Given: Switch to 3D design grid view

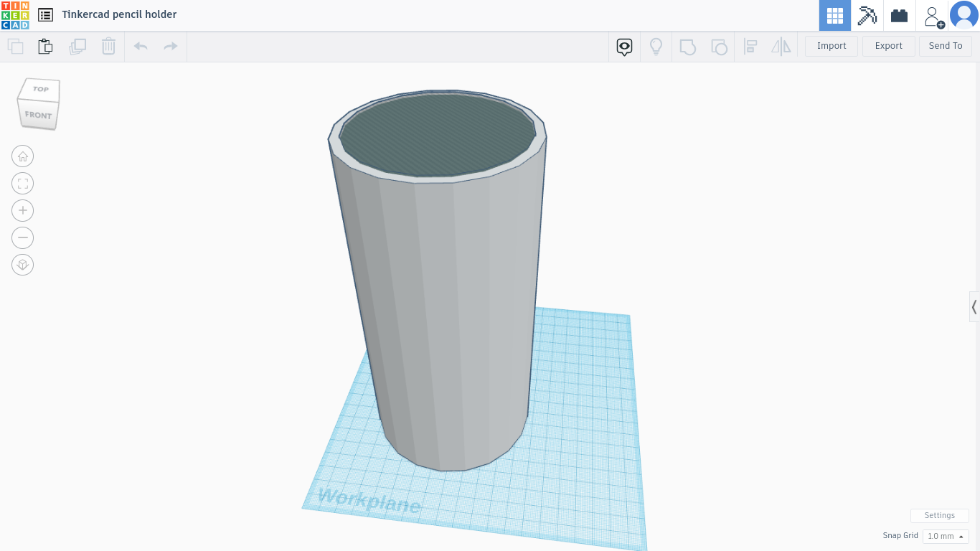Looking at the screenshot, I should click(834, 15).
